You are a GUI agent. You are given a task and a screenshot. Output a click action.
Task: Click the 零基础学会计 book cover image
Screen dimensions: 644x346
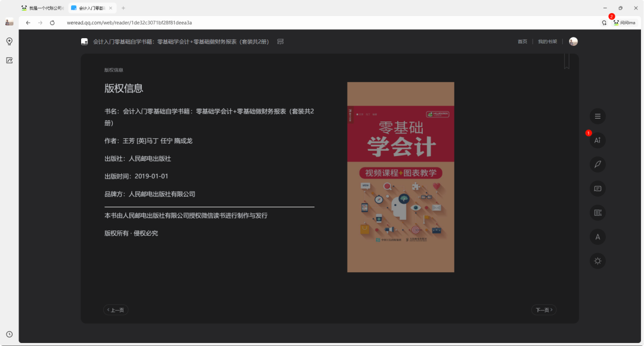[401, 177]
